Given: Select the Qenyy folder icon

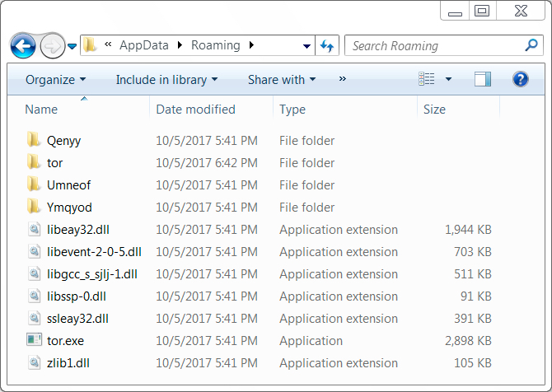Looking at the screenshot, I should click(34, 140).
